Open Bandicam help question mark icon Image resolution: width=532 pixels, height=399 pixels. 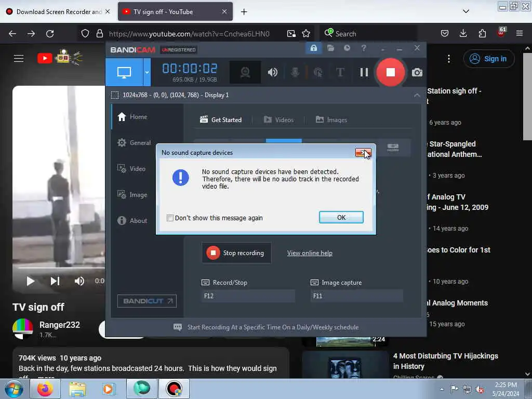coord(363,48)
